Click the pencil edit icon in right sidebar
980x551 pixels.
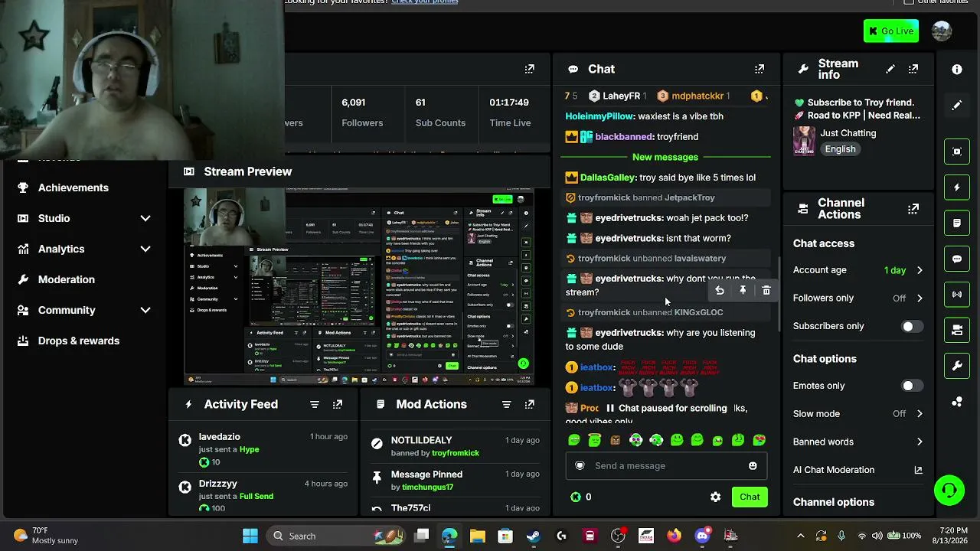[x=957, y=106]
